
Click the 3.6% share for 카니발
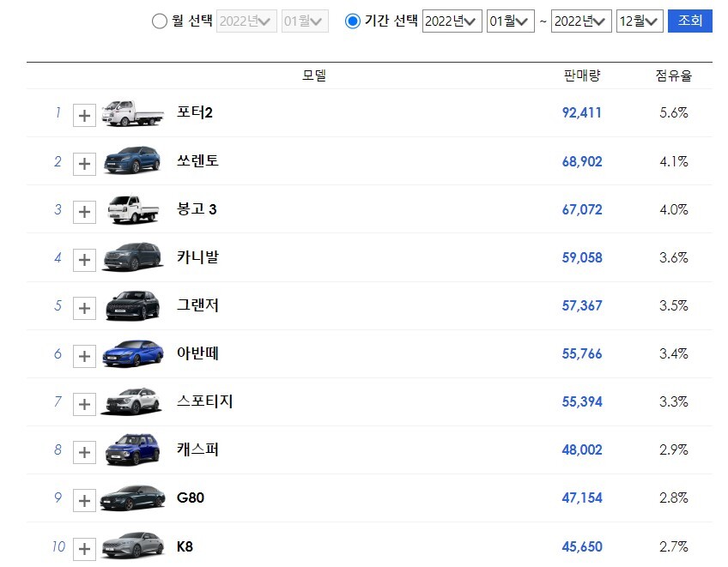[674, 257]
